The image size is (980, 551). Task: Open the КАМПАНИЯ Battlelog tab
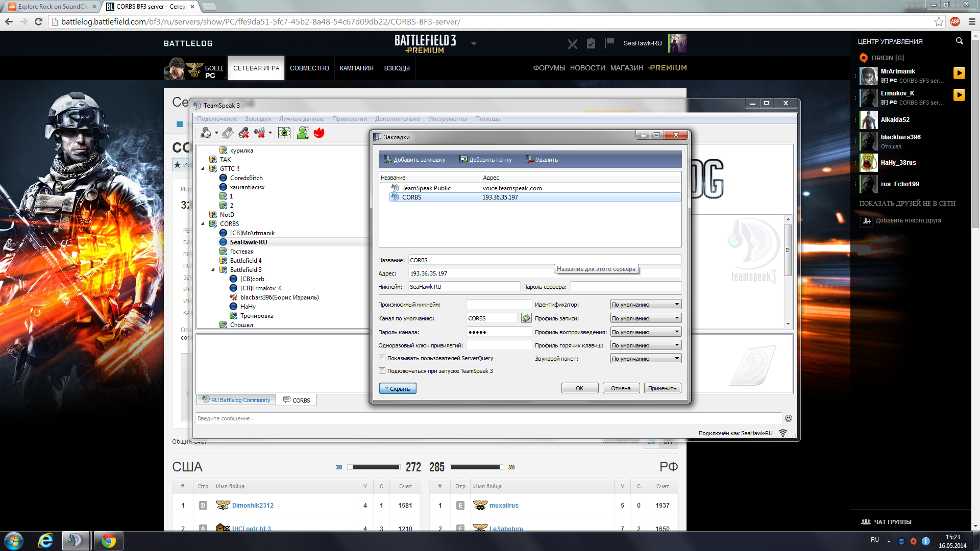[356, 68]
